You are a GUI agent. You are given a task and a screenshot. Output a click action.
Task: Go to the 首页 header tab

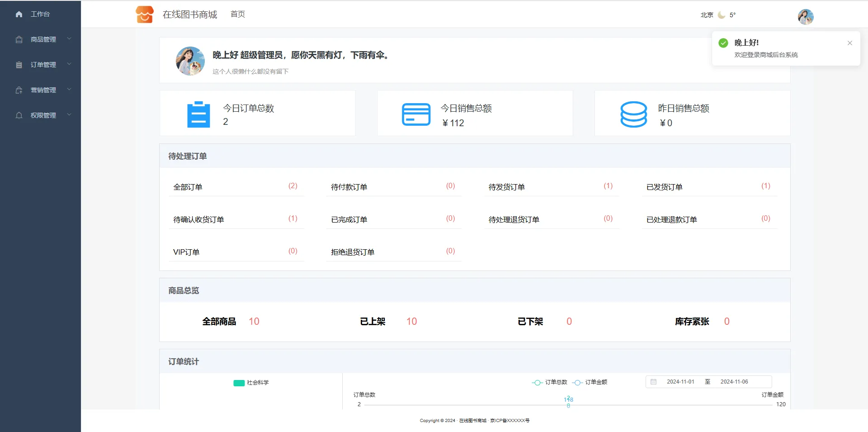click(238, 14)
